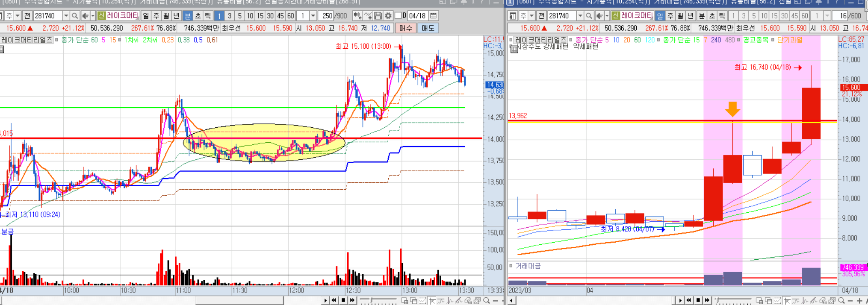Open speaker options dropdown in right chart
The height and width of the screenshot is (305, 868).
[x=607, y=16]
